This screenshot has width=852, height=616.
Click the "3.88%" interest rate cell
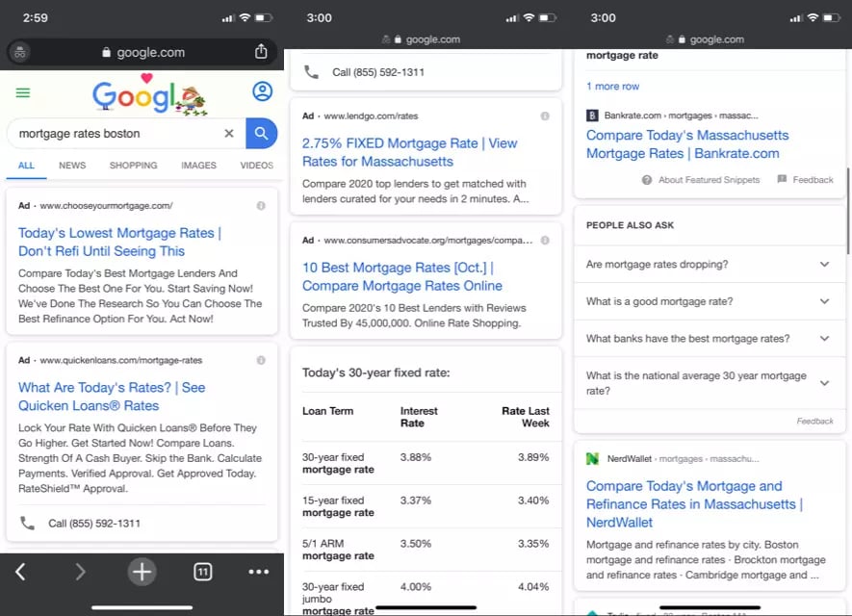click(416, 457)
